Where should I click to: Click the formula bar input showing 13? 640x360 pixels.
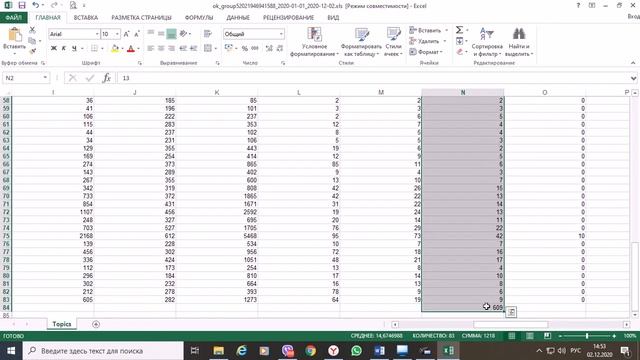tap(373, 78)
